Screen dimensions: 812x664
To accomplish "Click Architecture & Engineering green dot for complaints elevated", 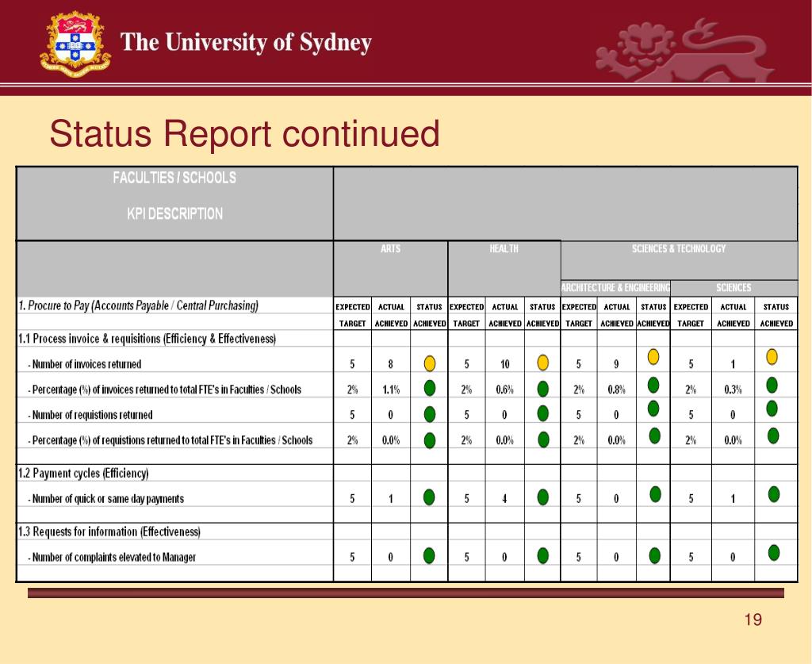I will 654,556.
